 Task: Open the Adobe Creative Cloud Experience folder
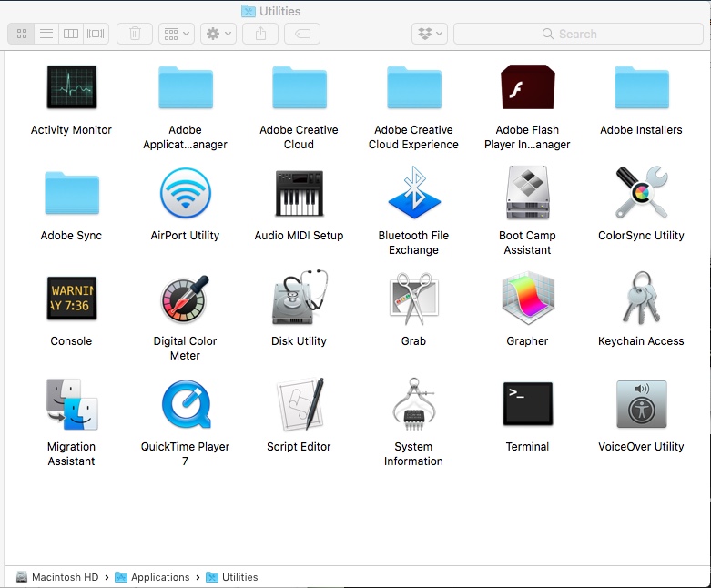[x=414, y=87]
